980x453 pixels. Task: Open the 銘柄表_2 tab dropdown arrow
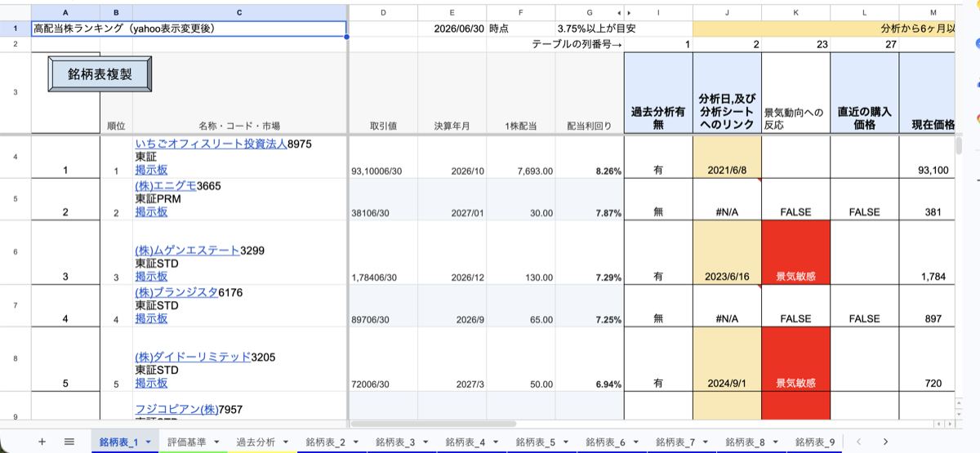[x=354, y=442]
